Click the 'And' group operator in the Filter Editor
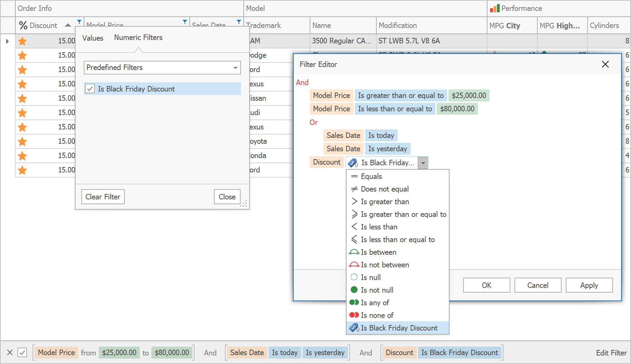Image resolution: width=631 pixels, height=364 pixels. [302, 83]
